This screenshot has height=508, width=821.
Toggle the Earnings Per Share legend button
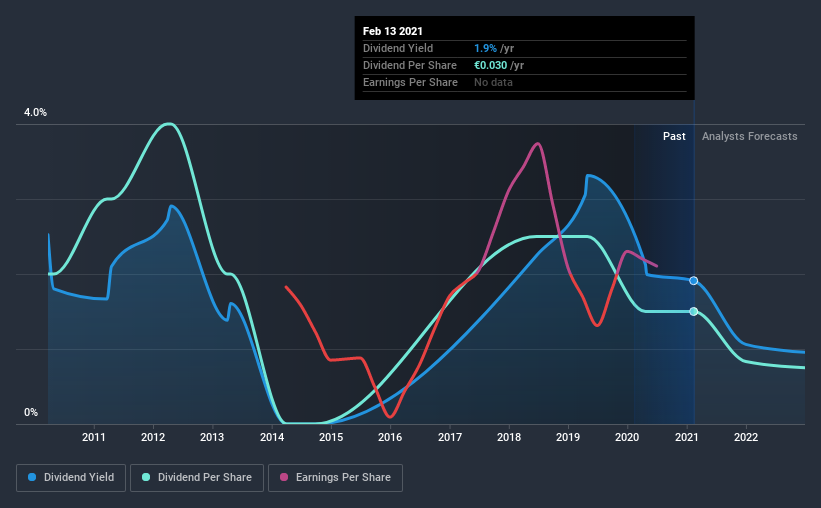[335, 478]
